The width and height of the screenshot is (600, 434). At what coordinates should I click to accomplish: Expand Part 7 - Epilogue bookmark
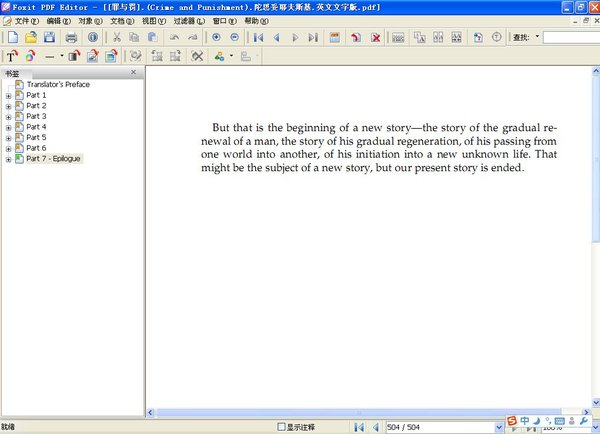pos(8,160)
